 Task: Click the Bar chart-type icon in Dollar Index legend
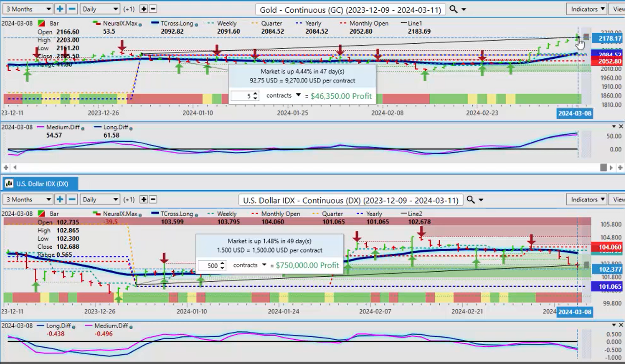42,214
